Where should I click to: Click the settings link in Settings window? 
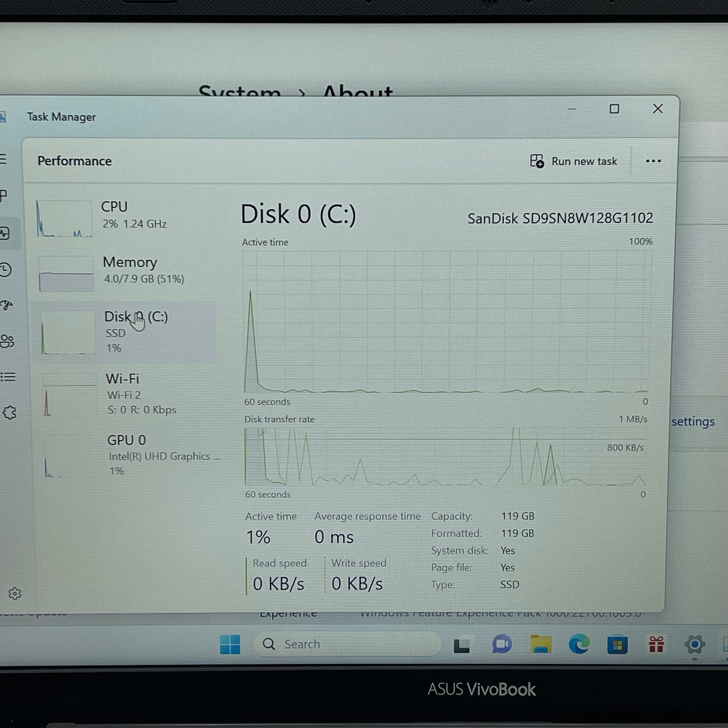coord(693,422)
